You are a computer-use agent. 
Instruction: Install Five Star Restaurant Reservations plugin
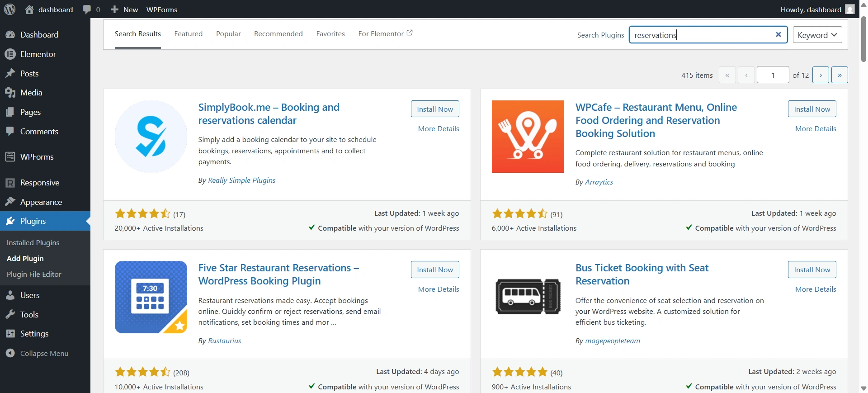click(435, 270)
